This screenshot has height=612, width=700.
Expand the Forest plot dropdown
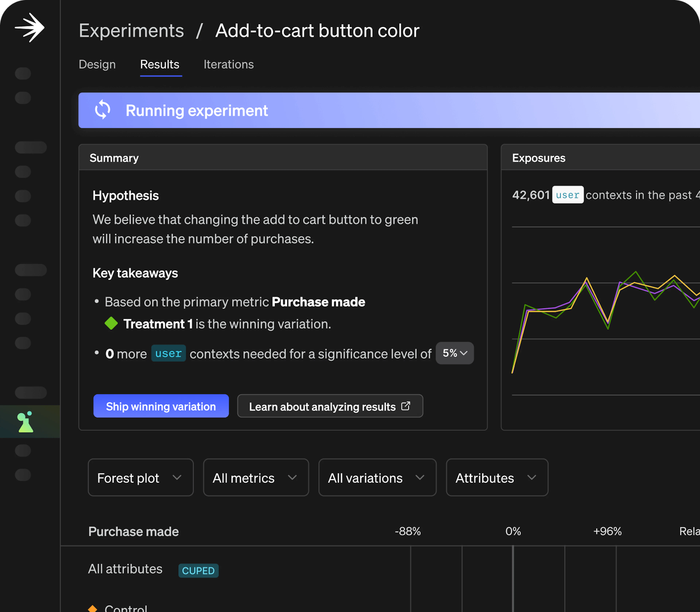(x=141, y=477)
